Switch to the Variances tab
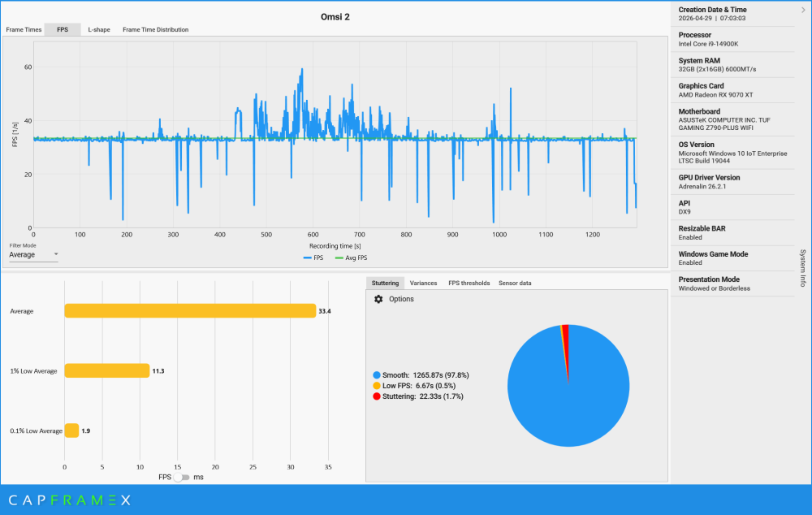 (x=423, y=283)
